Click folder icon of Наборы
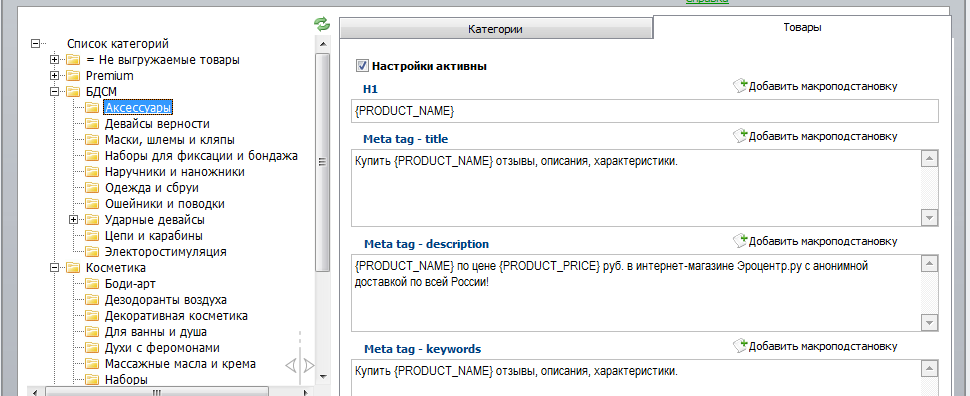The height and width of the screenshot is (396, 970). [92, 379]
